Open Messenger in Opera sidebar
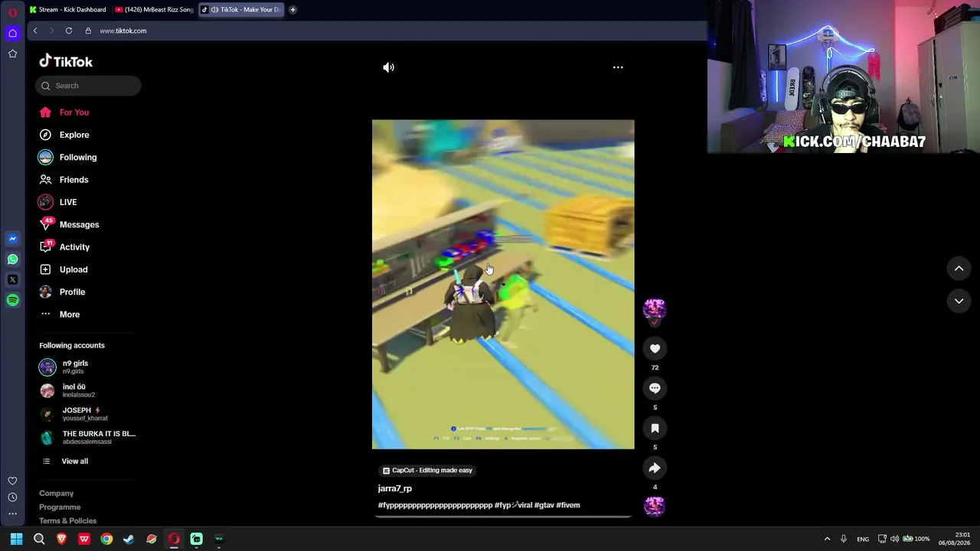 (12, 239)
